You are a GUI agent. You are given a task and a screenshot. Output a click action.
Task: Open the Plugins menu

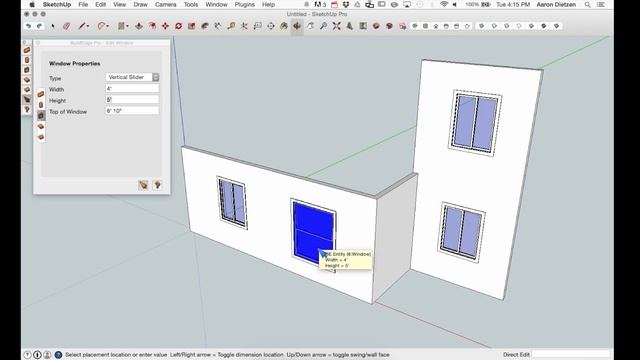pyautogui.click(x=244, y=4)
